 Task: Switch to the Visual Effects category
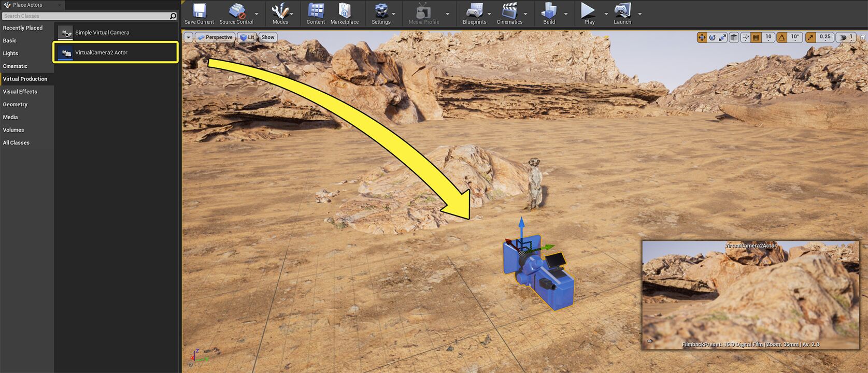(x=20, y=92)
